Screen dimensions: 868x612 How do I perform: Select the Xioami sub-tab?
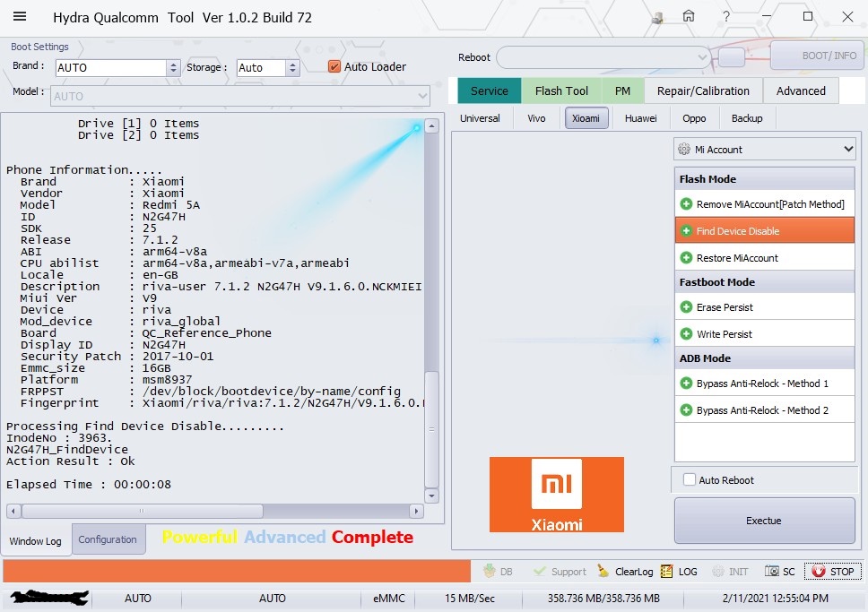point(586,118)
